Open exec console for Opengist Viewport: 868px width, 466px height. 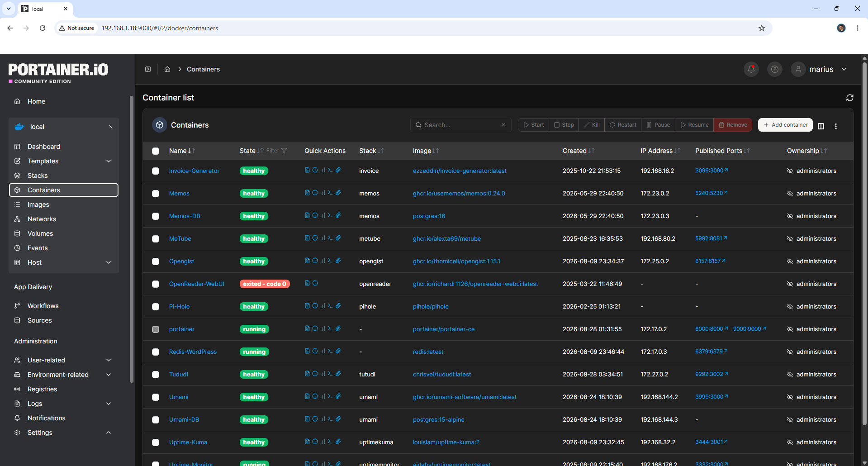pyautogui.click(x=330, y=261)
